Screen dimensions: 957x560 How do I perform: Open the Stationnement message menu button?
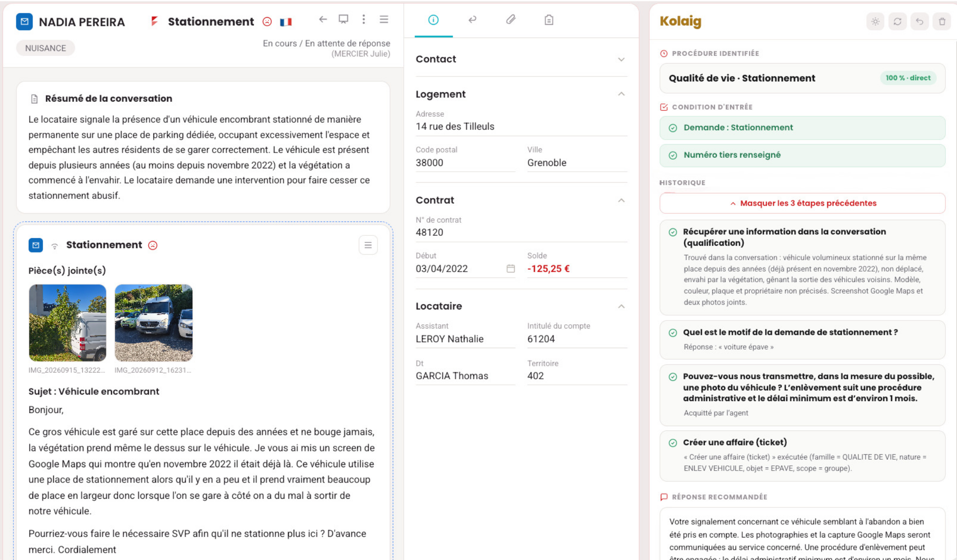(x=368, y=245)
